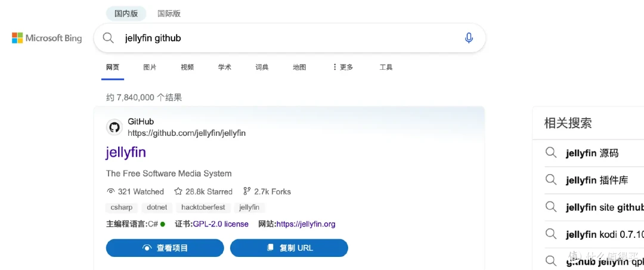Screen dimensions: 644x270
Task: Click the GitHub site name text
Action: tap(141, 122)
